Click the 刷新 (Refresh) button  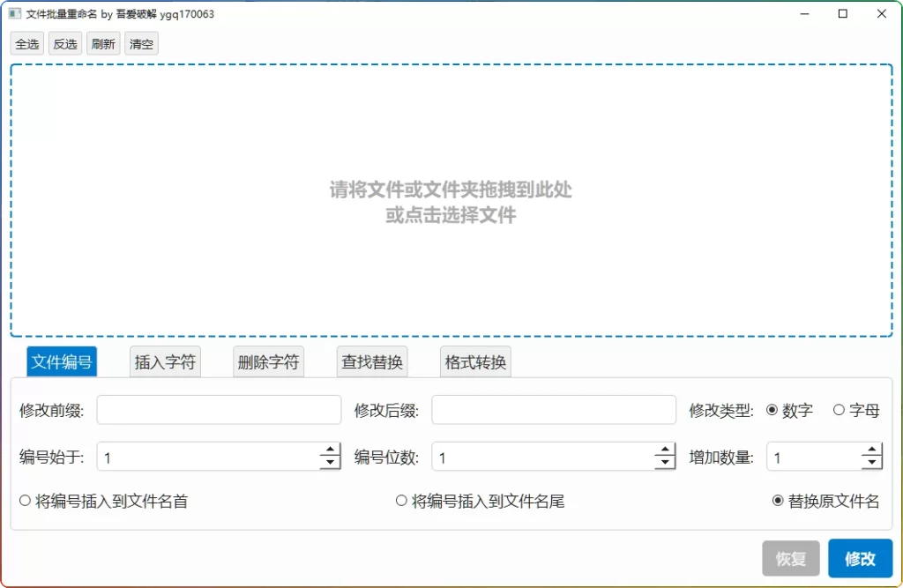coord(103,42)
